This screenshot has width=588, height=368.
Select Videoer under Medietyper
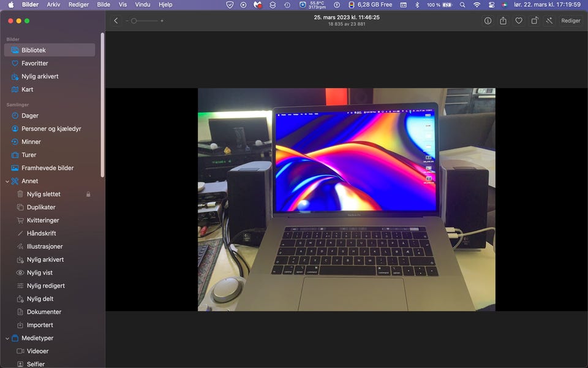[37, 351]
